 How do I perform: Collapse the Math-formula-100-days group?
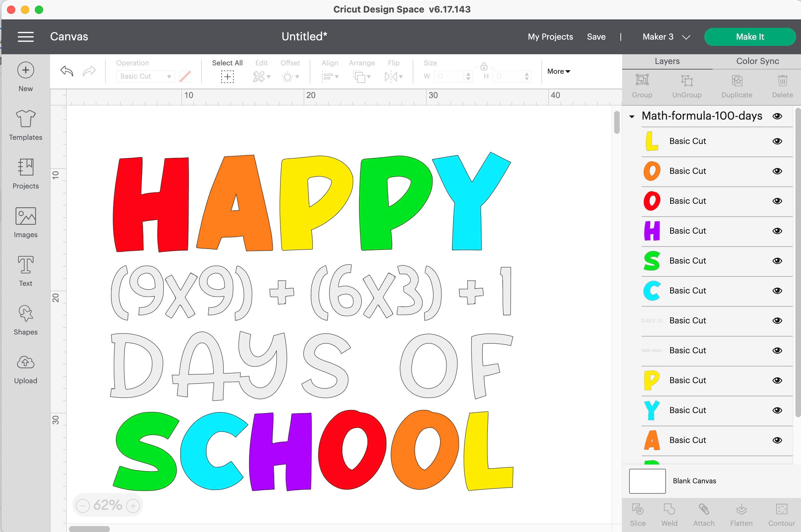coord(632,116)
